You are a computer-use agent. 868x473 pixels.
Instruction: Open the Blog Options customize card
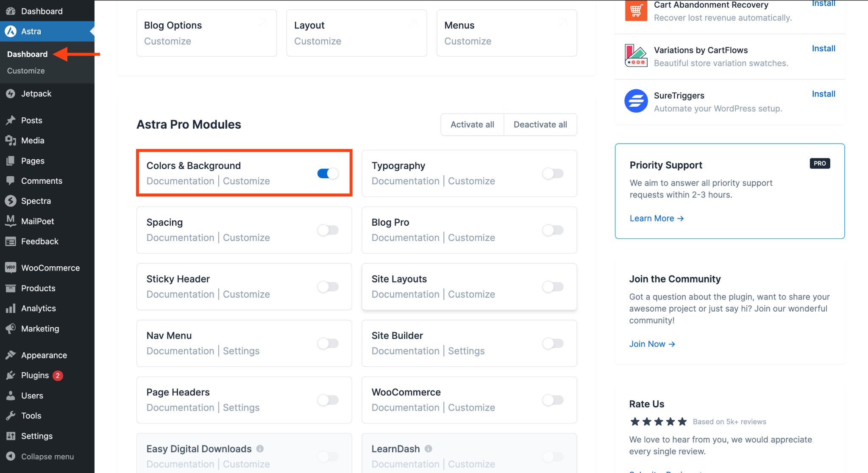206,33
